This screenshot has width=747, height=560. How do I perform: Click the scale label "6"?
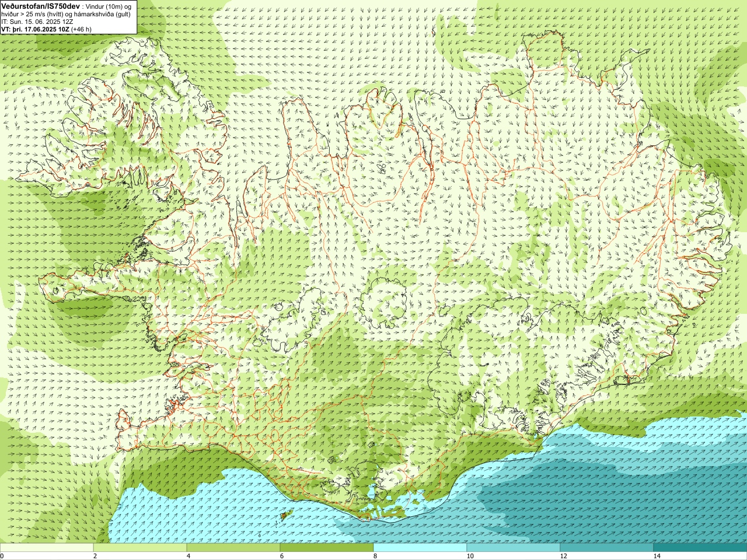[282, 556]
